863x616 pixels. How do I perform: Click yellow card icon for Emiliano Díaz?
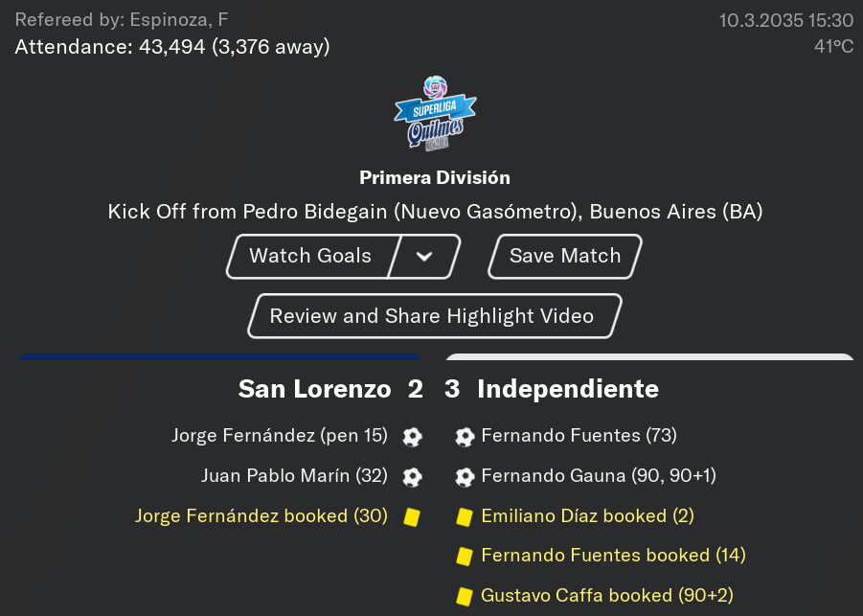tap(465, 517)
